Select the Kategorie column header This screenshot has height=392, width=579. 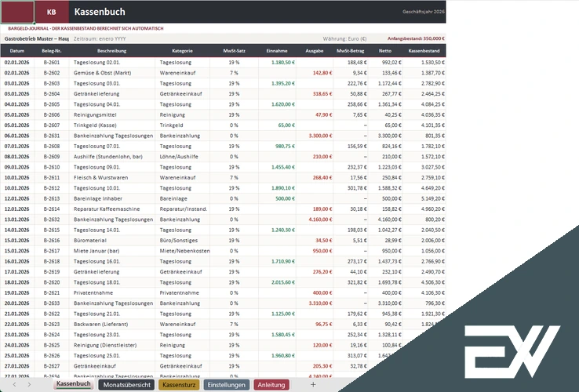point(183,51)
